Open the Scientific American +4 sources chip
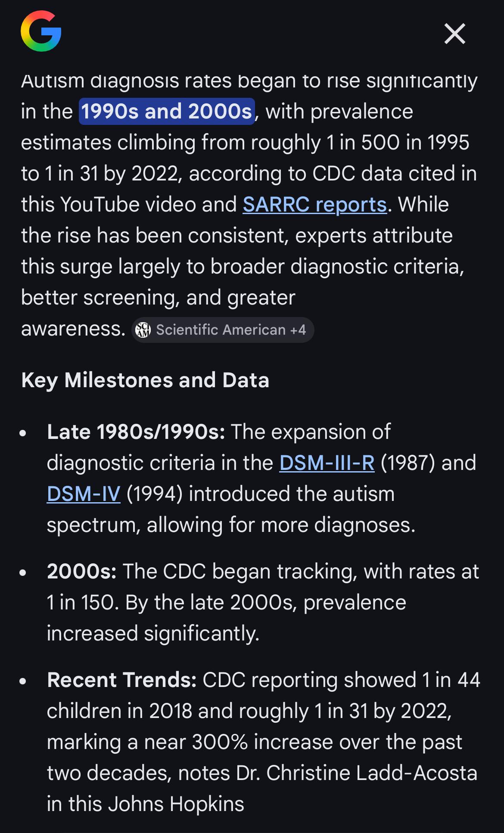This screenshot has width=504, height=833. pyautogui.click(x=223, y=330)
